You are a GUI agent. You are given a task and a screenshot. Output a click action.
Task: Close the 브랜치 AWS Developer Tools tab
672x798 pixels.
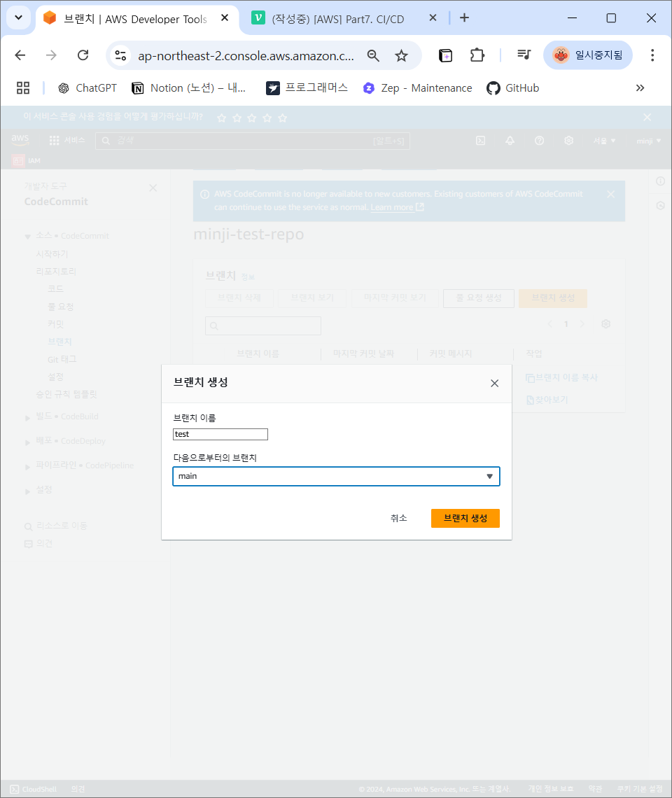(225, 17)
